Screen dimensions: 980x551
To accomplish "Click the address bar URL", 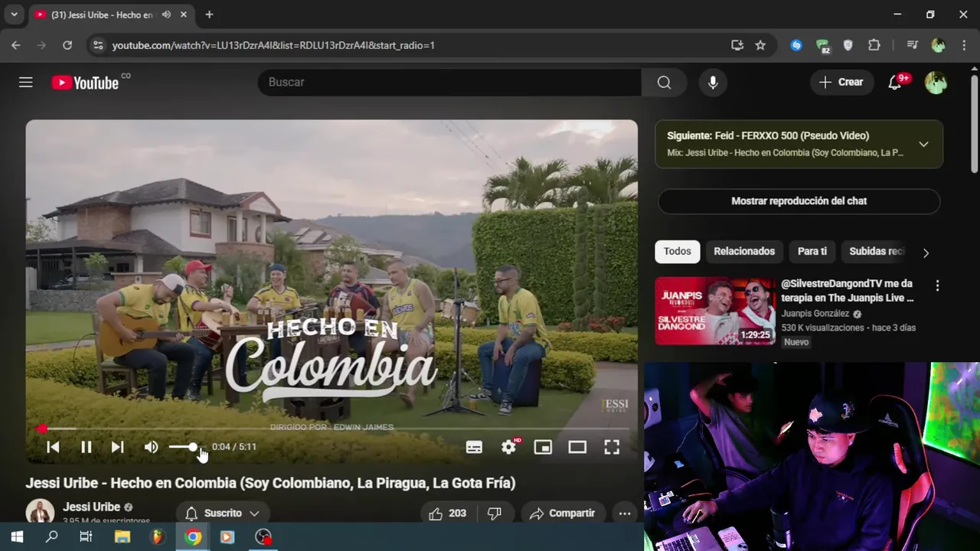I will pyautogui.click(x=273, y=45).
